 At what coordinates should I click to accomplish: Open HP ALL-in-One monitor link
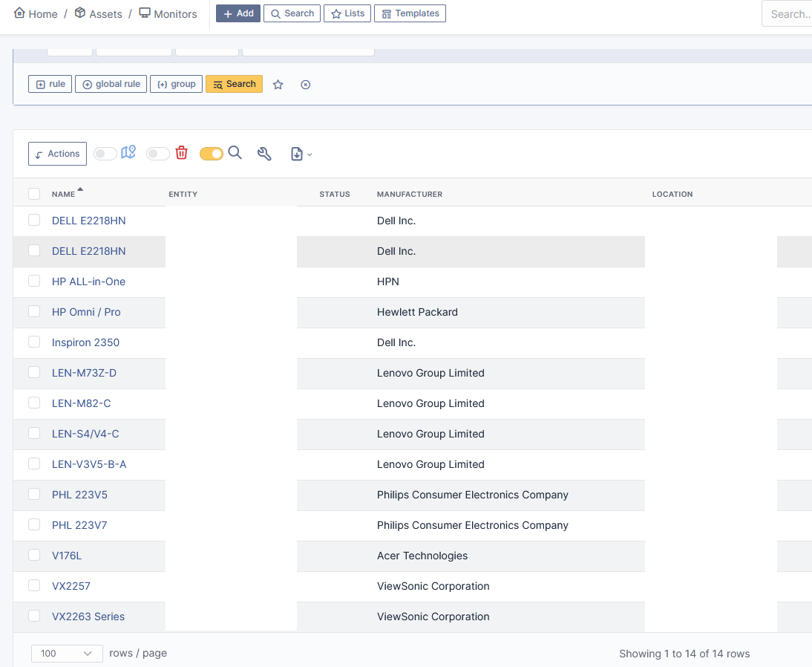(x=88, y=282)
